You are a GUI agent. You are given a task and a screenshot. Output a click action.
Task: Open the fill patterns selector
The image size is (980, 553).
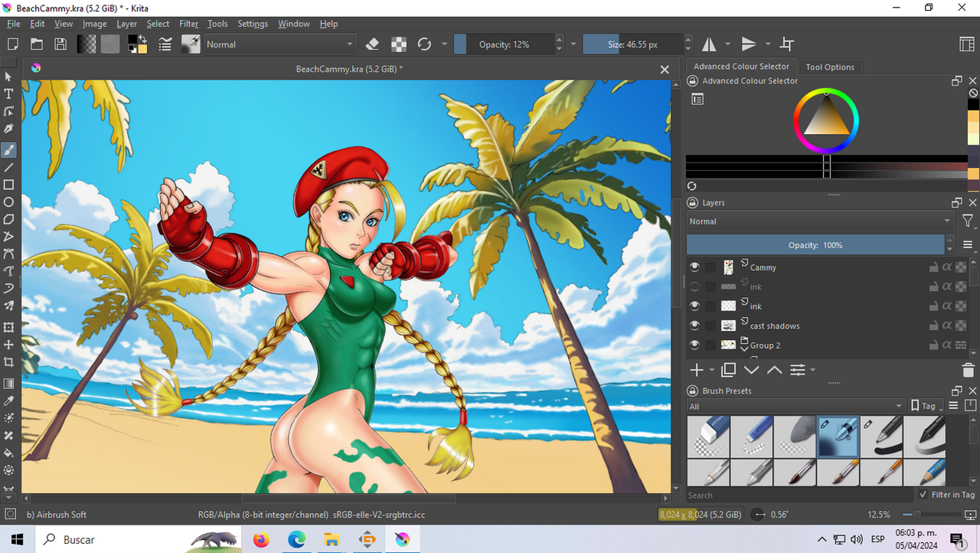click(110, 44)
